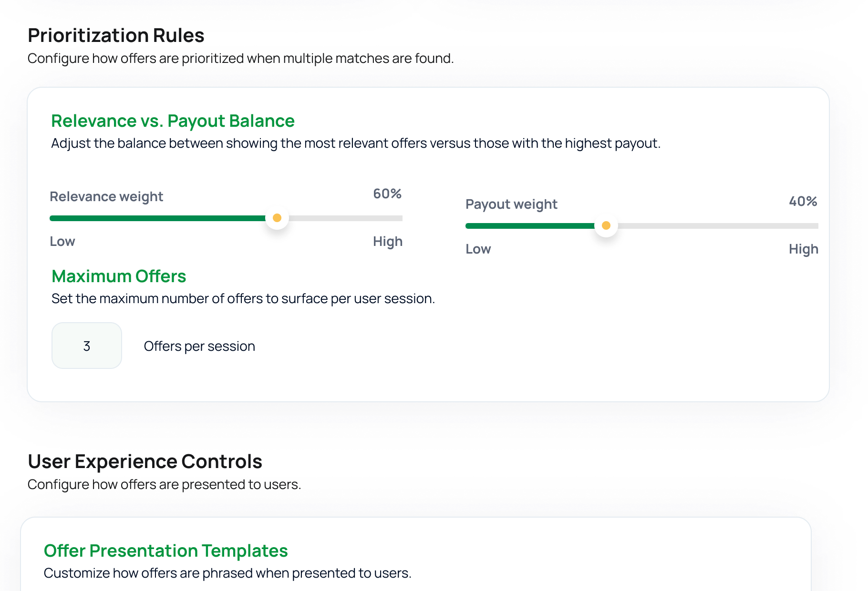Click the Low label under Relevance weight
The height and width of the screenshot is (591, 868).
click(x=62, y=241)
